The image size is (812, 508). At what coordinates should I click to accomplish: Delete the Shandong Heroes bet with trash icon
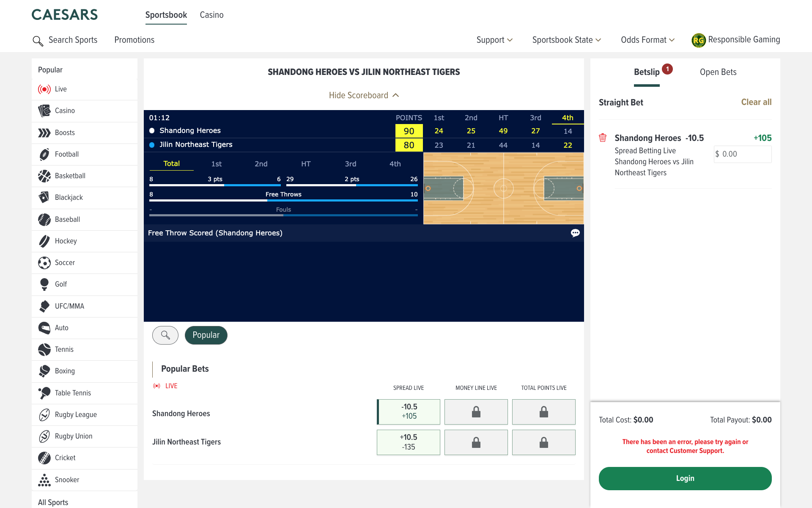point(603,138)
